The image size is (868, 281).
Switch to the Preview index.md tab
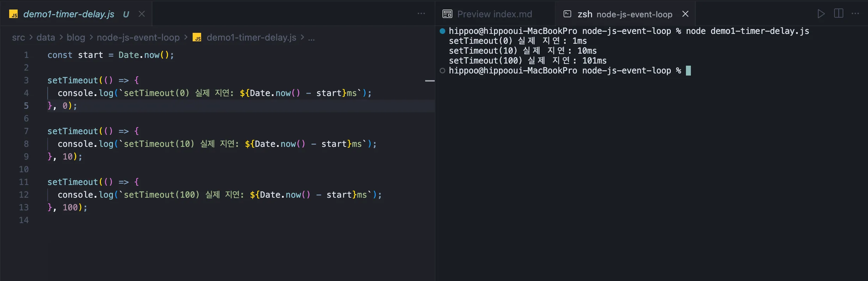(x=494, y=14)
